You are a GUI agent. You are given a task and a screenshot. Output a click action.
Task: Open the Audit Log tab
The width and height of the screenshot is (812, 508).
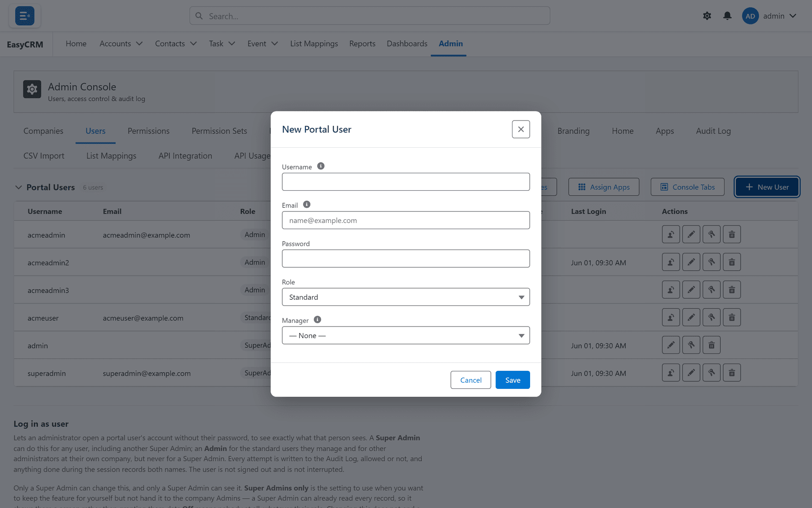tap(713, 131)
